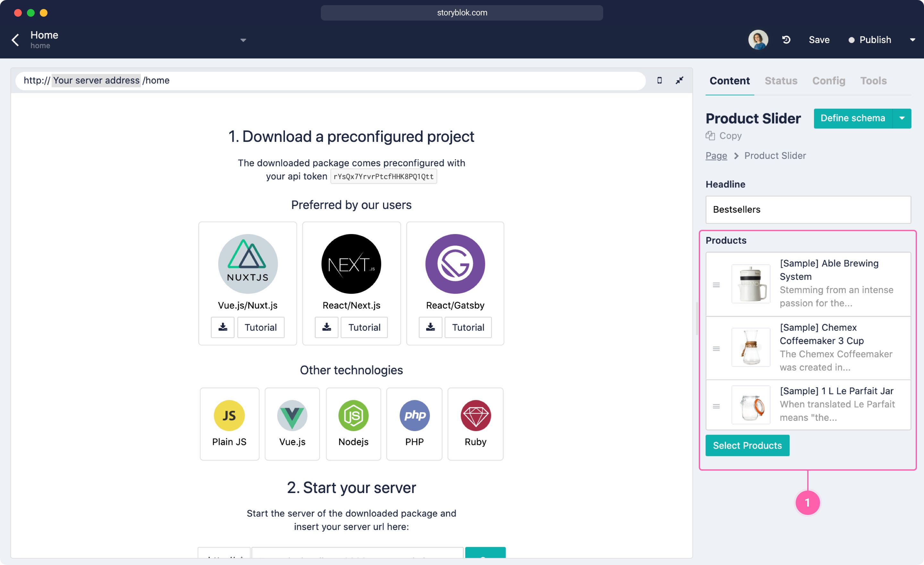Collapse the preview with arrows icon
Screen dimensions: 924x565
coord(679,80)
